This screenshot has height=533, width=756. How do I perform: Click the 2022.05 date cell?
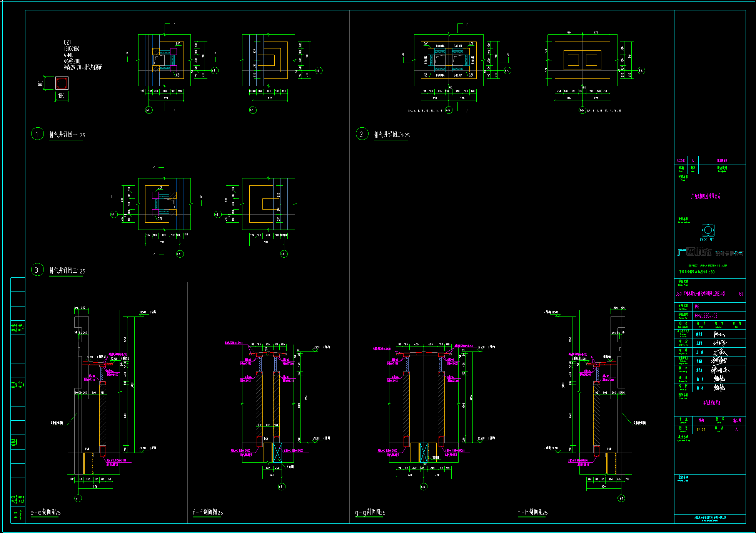681,161
